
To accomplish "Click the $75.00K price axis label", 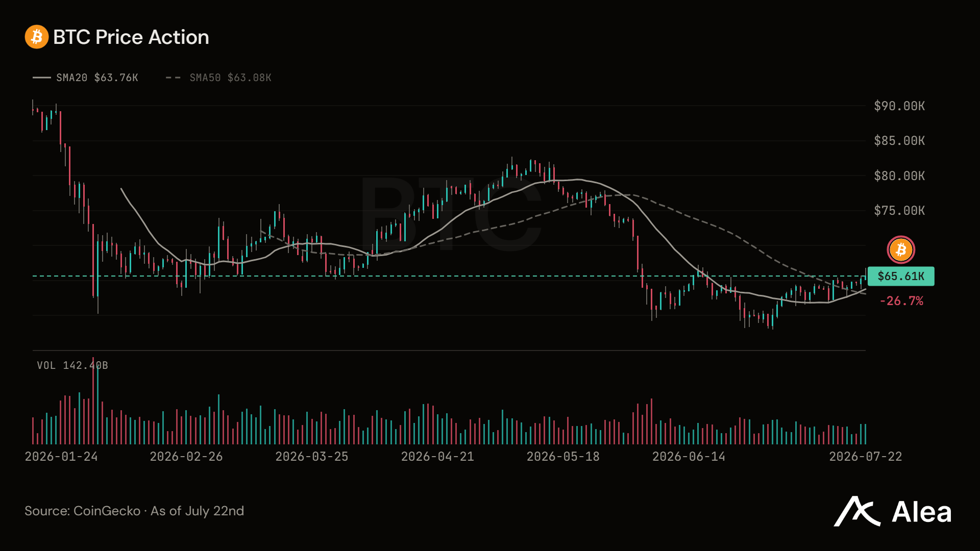I will click(899, 211).
